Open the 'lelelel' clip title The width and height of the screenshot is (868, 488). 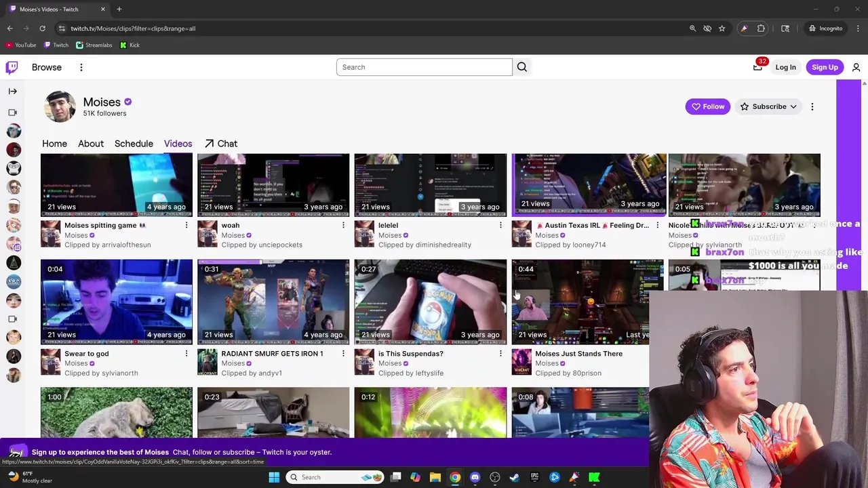click(389, 225)
